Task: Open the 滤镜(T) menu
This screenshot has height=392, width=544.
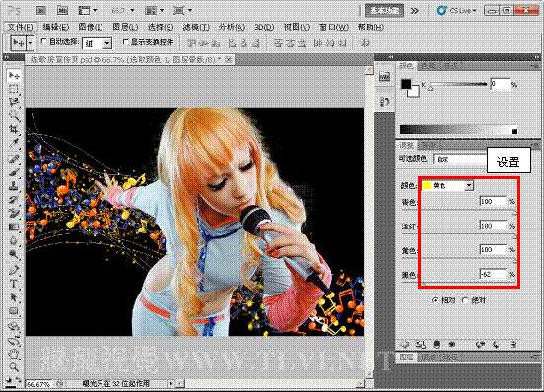Action: 196,27
